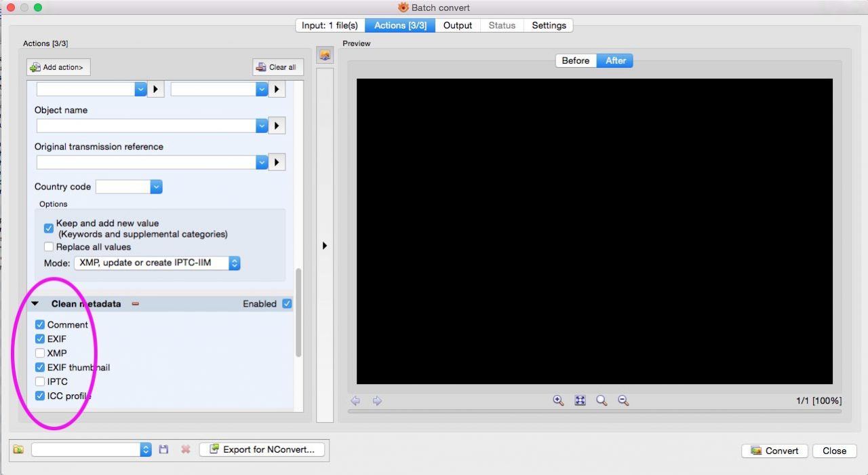Viewport: 868px width, 475px height.
Task: Click the zoom in magnifier icon
Action: (x=558, y=400)
